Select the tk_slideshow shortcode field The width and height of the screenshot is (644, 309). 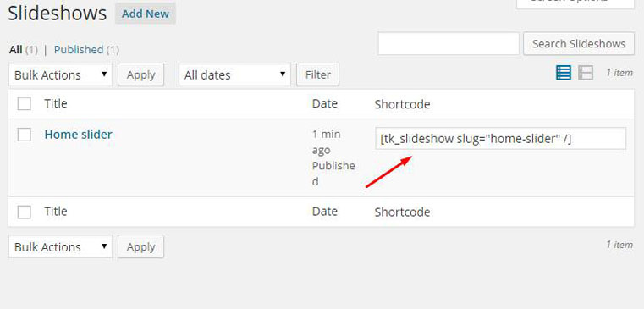tap(501, 139)
